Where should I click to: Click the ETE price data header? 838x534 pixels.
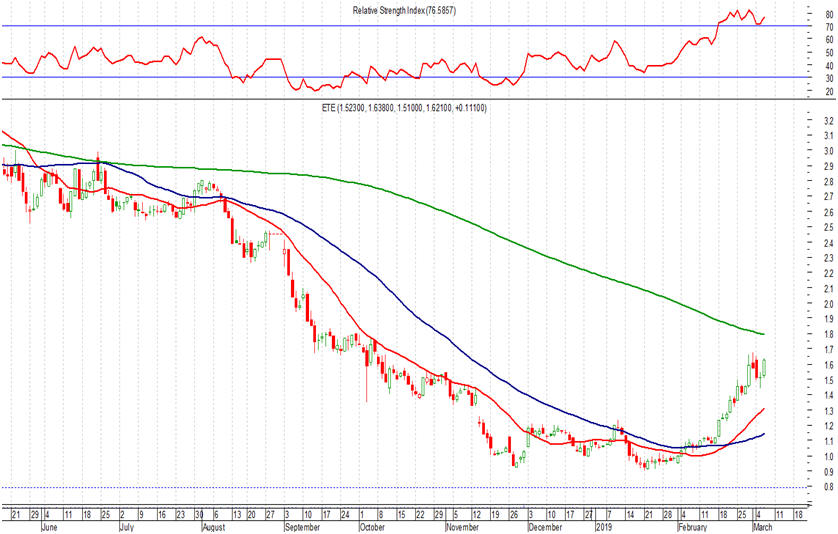pyautogui.click(x=404, y=108)
